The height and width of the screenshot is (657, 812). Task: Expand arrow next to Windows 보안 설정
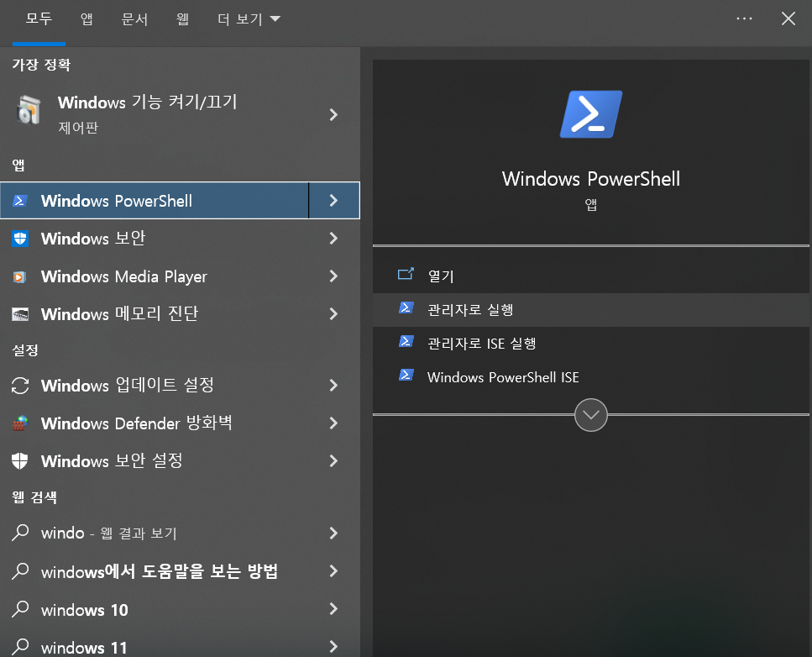pos(333,461)
